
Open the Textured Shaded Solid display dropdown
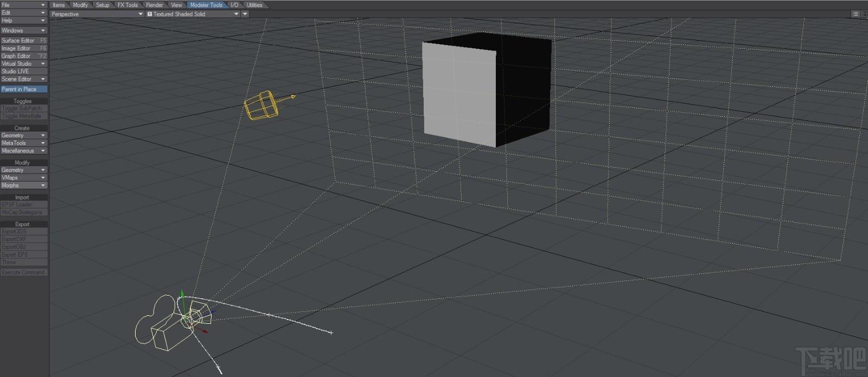click(193, 14)
